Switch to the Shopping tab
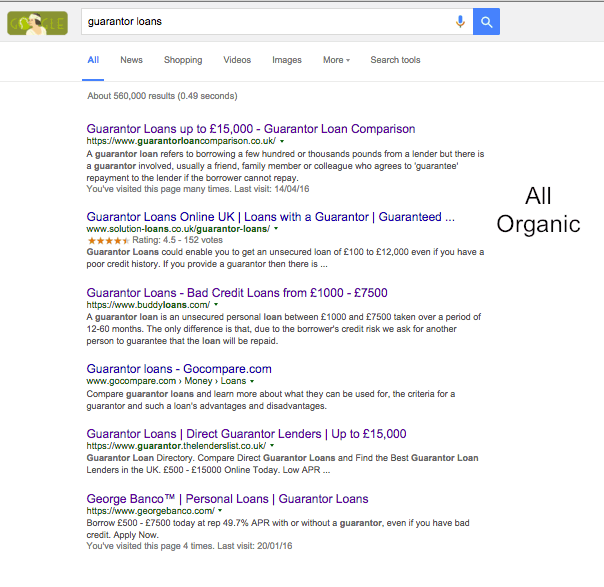 point(183,60)
